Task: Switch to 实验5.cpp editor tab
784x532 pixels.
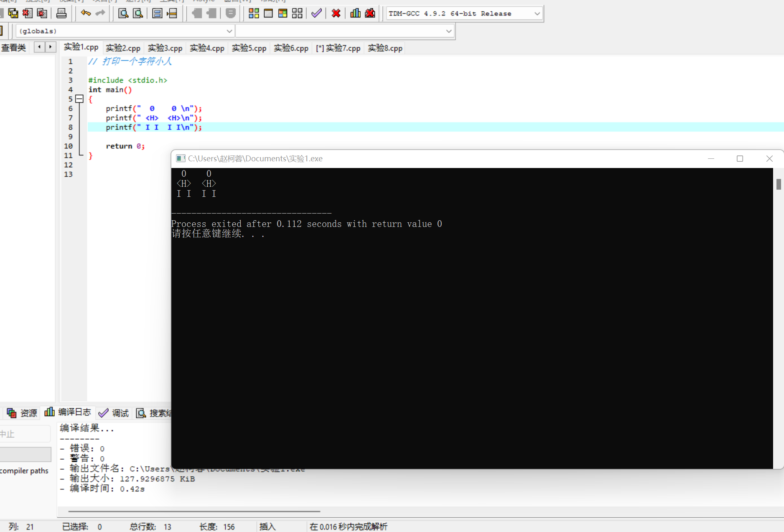Action: pyautogui.click(x=249, y=48)
